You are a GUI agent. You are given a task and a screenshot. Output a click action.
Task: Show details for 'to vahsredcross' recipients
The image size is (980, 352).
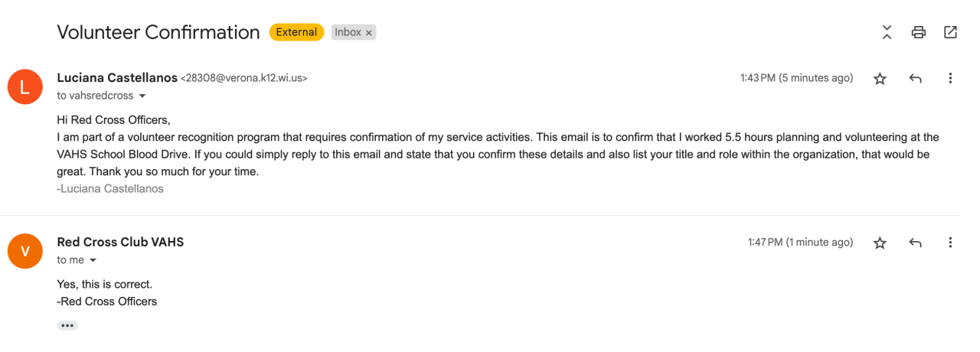coord(142,96)
